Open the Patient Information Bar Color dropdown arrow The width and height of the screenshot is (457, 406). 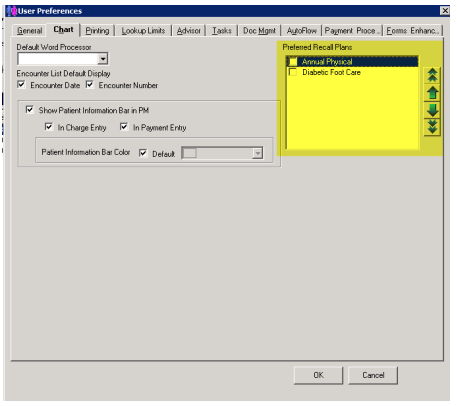tap(257, 153)
